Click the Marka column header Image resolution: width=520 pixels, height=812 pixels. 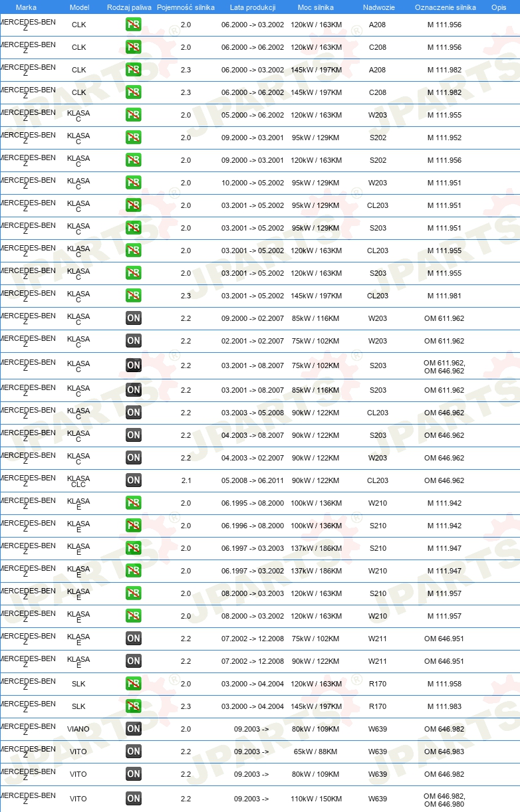point(26,7)
